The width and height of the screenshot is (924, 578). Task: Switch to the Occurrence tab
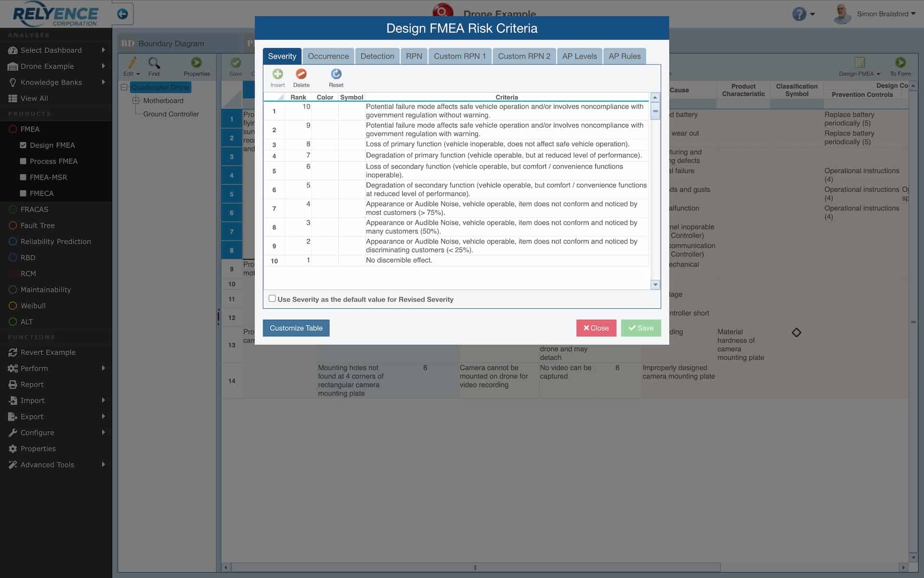(328, 56)
